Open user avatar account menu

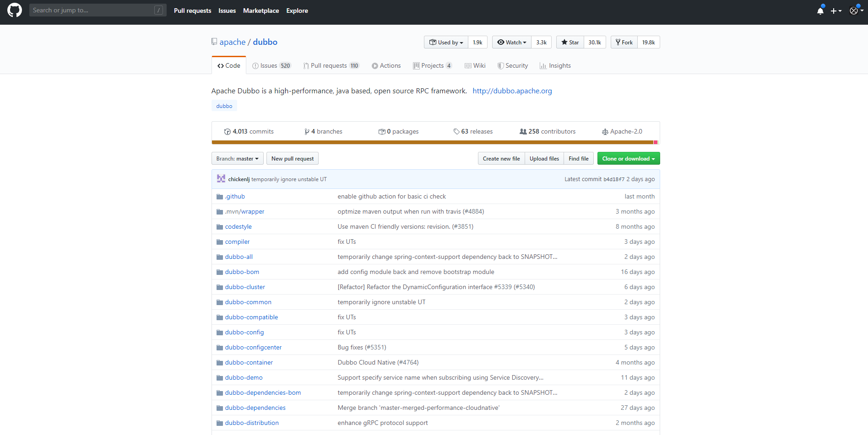click(x=856, y=11)
